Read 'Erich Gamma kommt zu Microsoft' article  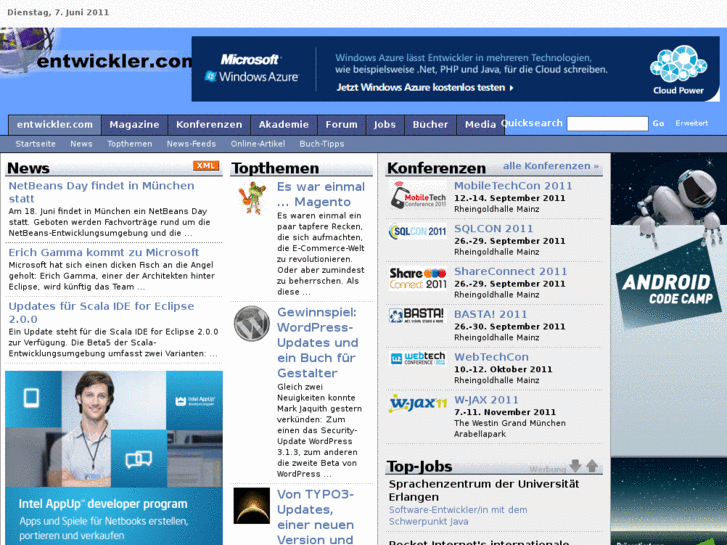(x=103, y=252)
